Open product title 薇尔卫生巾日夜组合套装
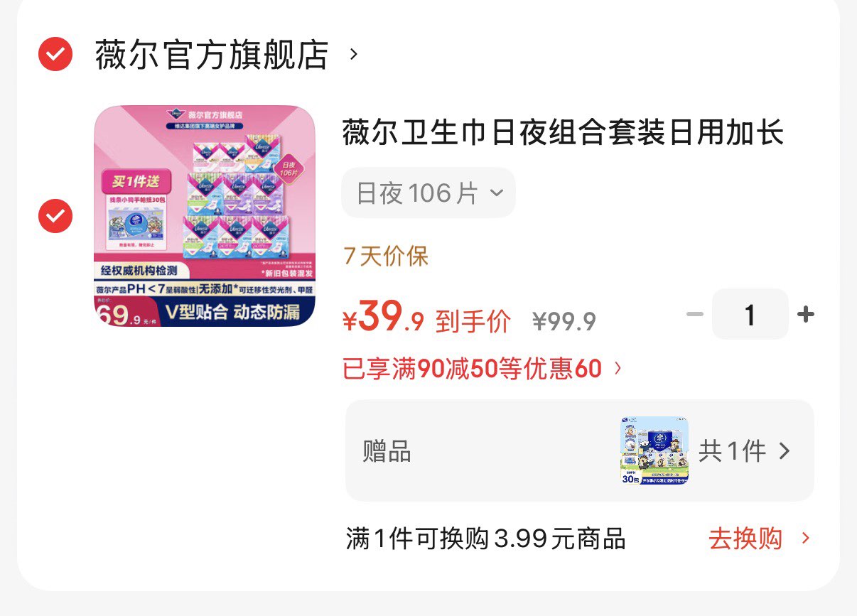 pos(563,133)
